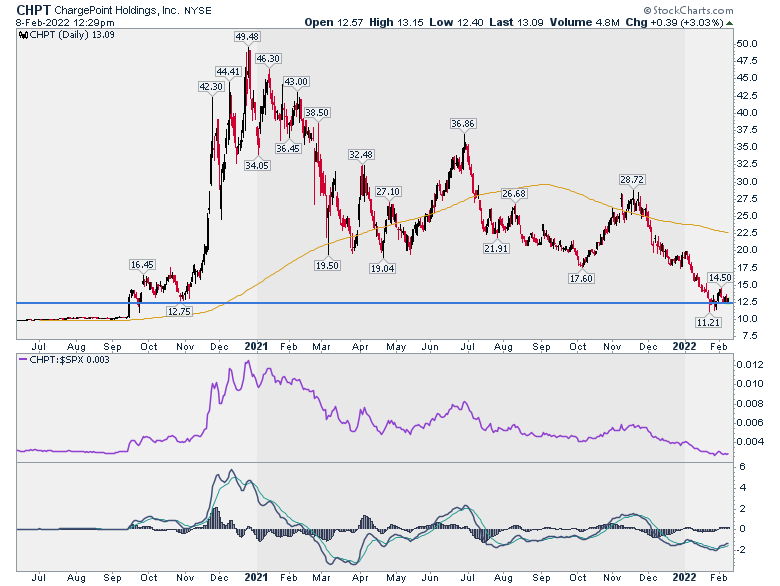
Task: Click the 50.0 price axis label
Action: [x=747, y=44]
